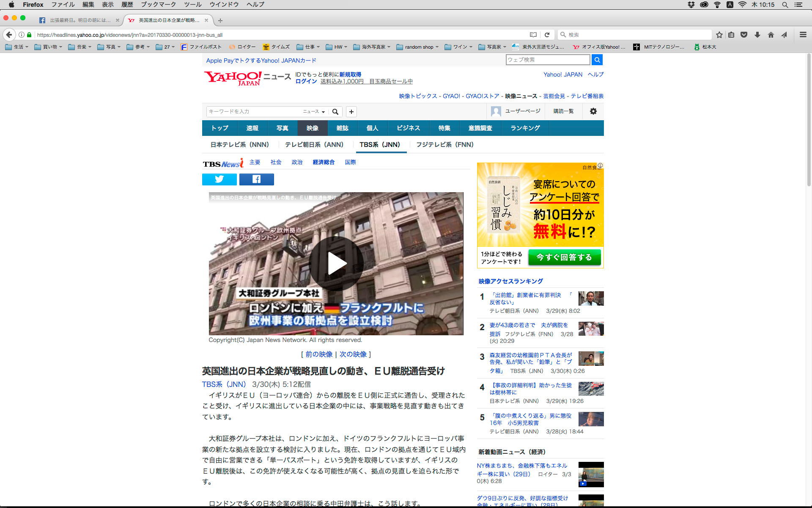Go to Firefox home page icon

771,35
